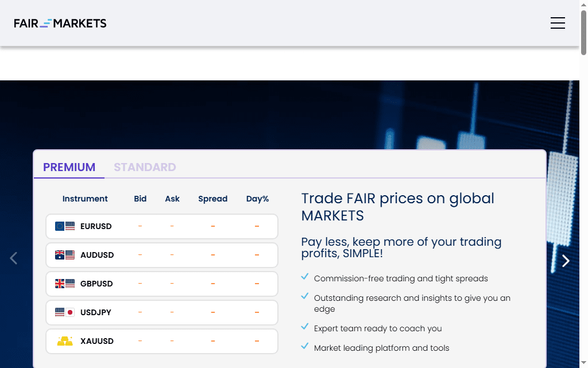
Task: Select the GBPUSD instrument name
Action: pyautogui.click(x=96, y=284)
